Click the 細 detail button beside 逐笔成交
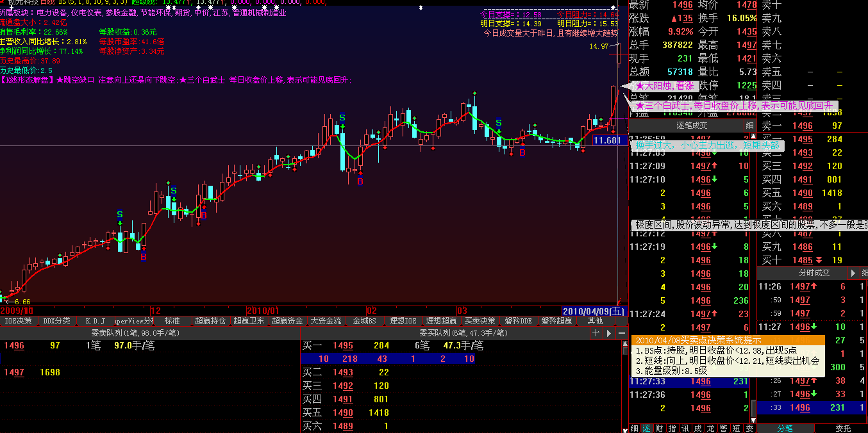868x433 pixels. pos(750,126)
